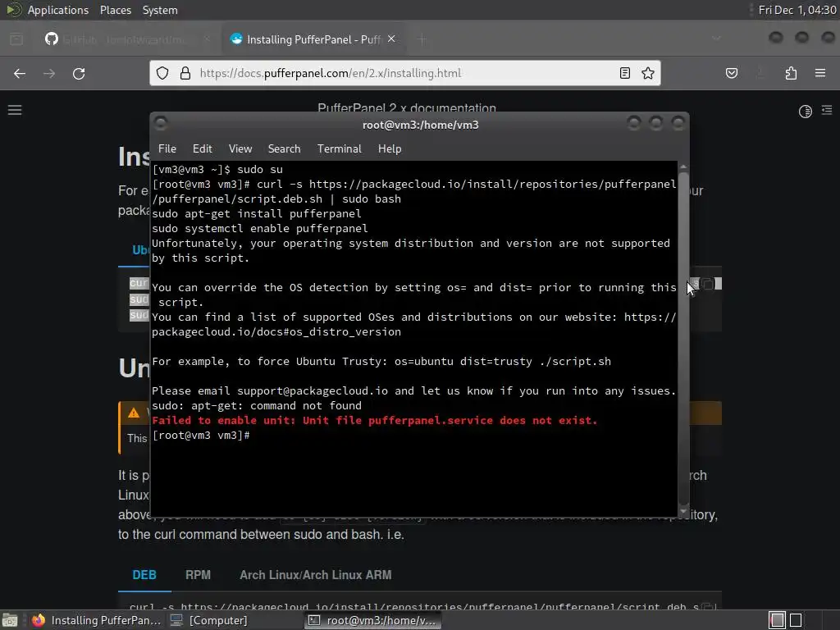Go back in Firefox browser history
Viewport: 840px width, 630px height.
click(x=20, y=73)
